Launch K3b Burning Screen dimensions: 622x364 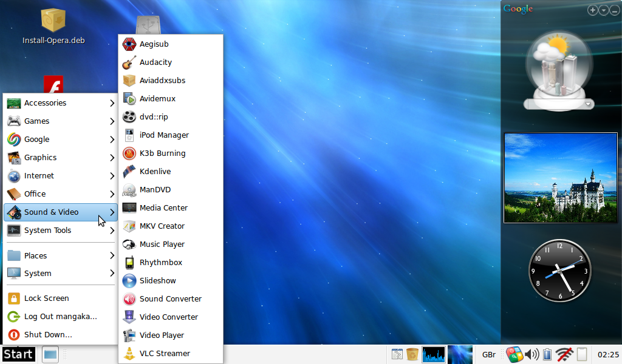(171, 153)
